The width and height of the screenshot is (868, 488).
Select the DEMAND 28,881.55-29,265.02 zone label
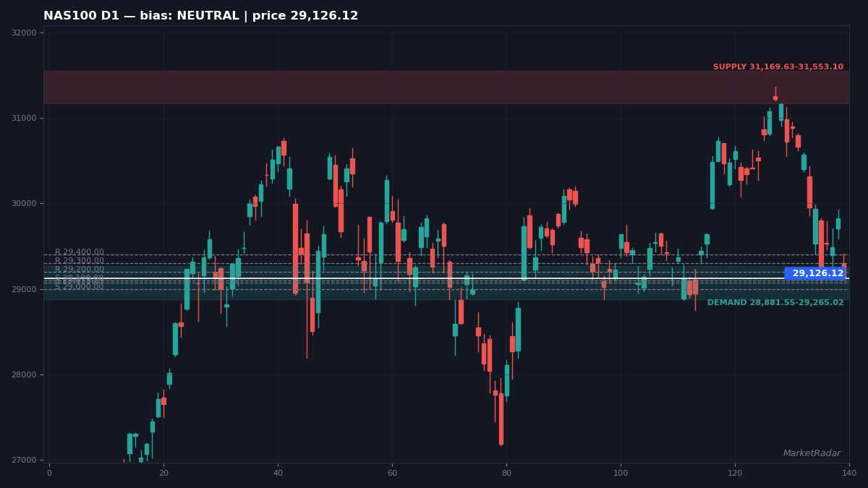point(775,303)
